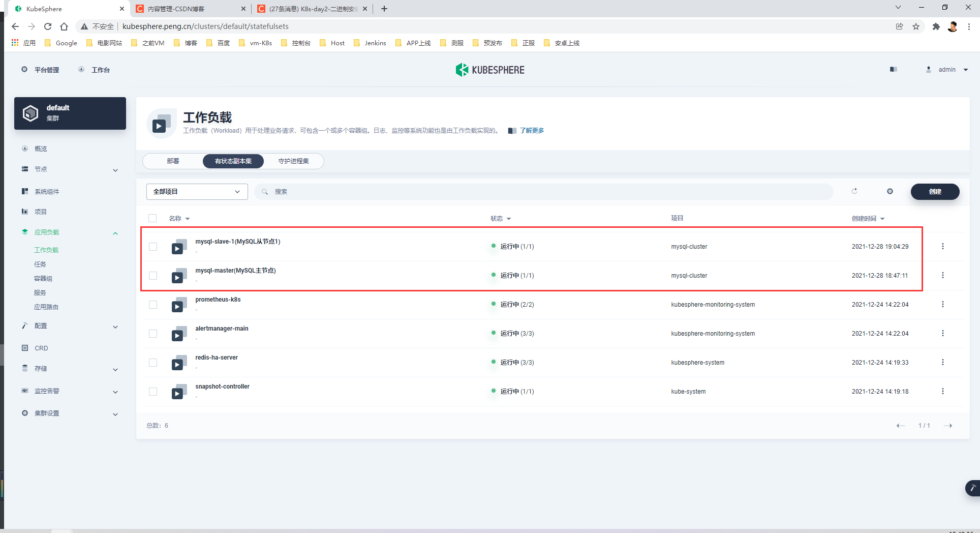Viewport: 980px width, 533px height.
Task: Check the mysql-slave-1 row checkbox
Action: (153, 247)
